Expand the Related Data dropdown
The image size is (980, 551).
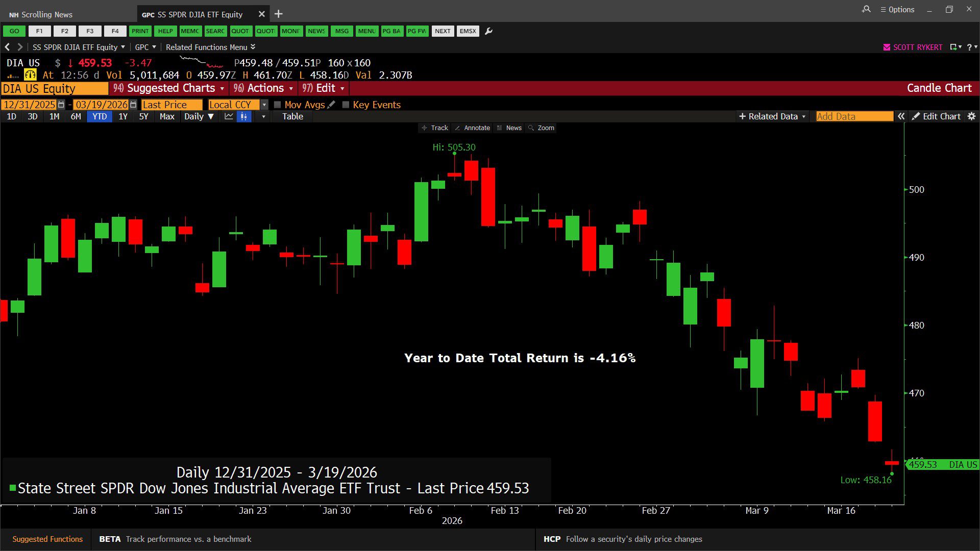(772, 116)
